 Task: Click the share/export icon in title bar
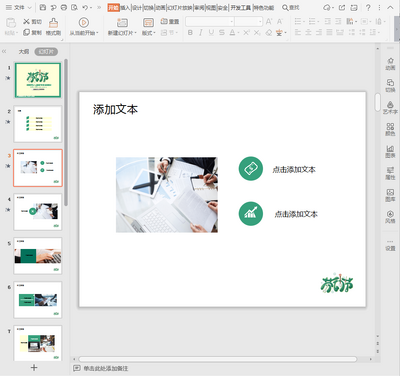342,7
